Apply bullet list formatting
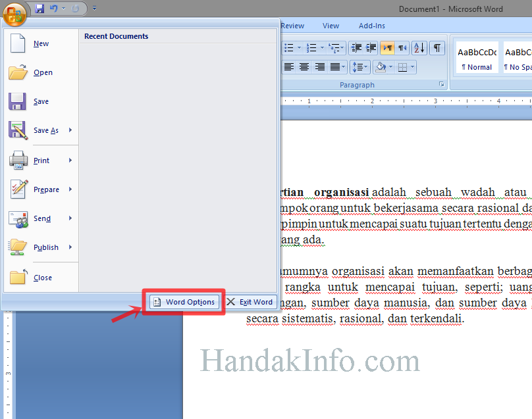The image size is (532, 419). [x=289, y=48]
